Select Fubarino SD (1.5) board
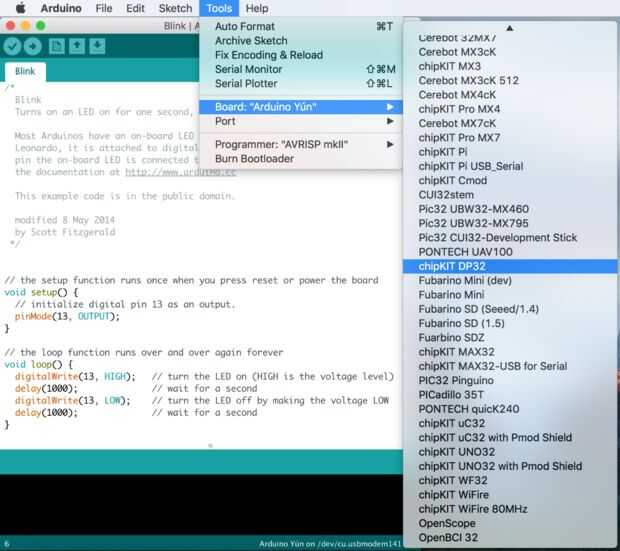The image size is (620, 551). coord(510,323)
